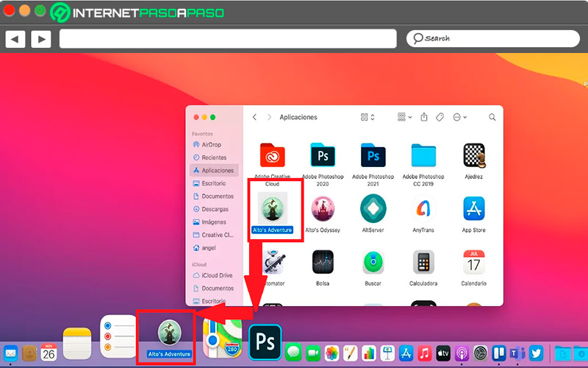
Task: Open Messages from the Dock
Action: tap(293, 353)
